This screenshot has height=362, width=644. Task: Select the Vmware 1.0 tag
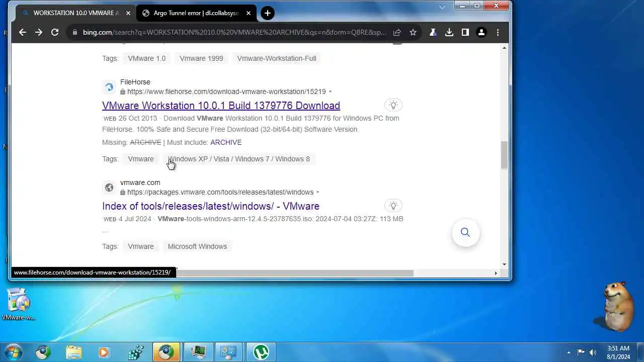[x=147, y=58]
